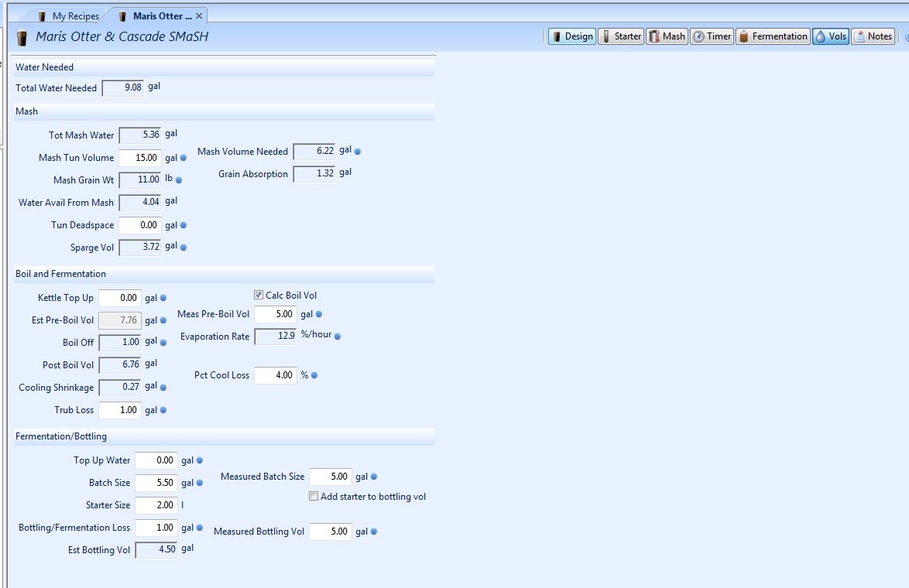Viewport: 909px width, 588px height.
Task: Click the Kettle Top Up field
Action: click(x=120, y=298)
